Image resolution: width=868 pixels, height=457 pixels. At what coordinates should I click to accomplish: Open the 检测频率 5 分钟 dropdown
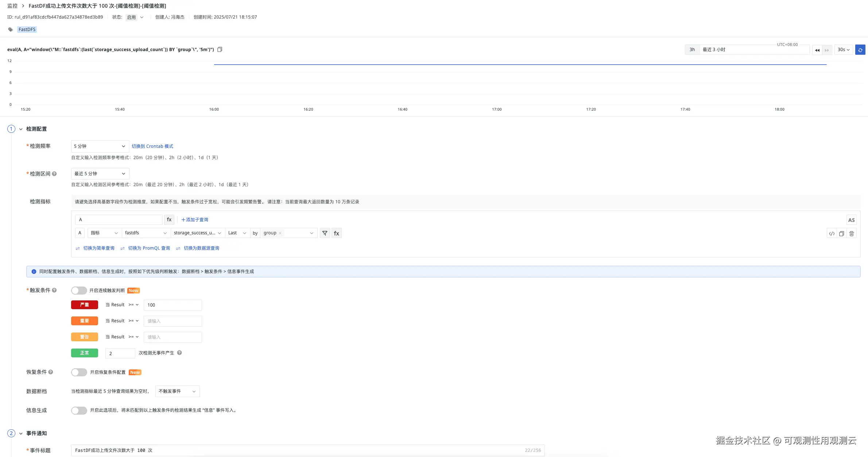pyautogui.click(x=100, y=146)
